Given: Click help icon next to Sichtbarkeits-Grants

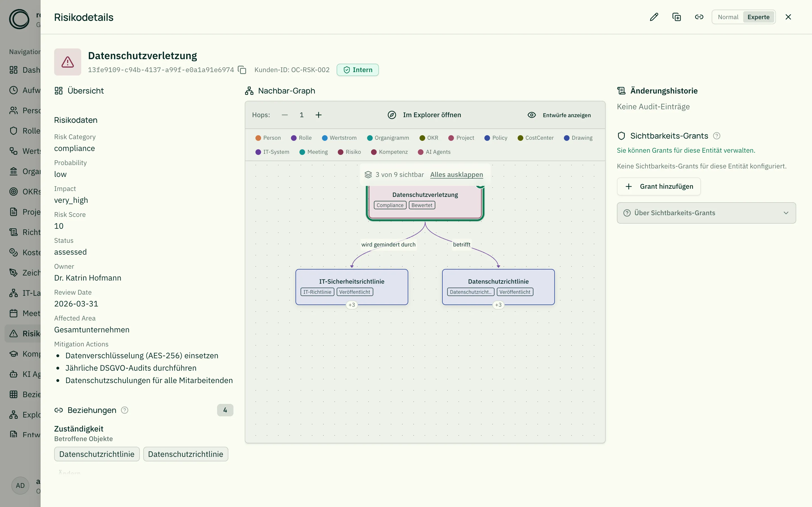Looking at the screenshot, I should pos(716,136).
